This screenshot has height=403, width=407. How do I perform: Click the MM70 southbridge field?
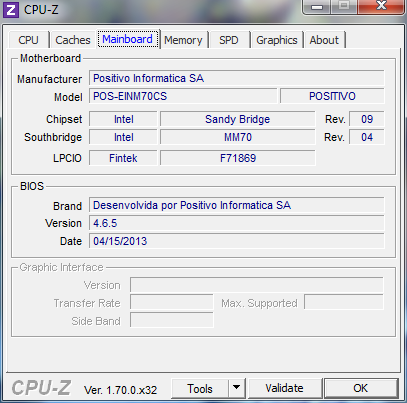(237, 137)
